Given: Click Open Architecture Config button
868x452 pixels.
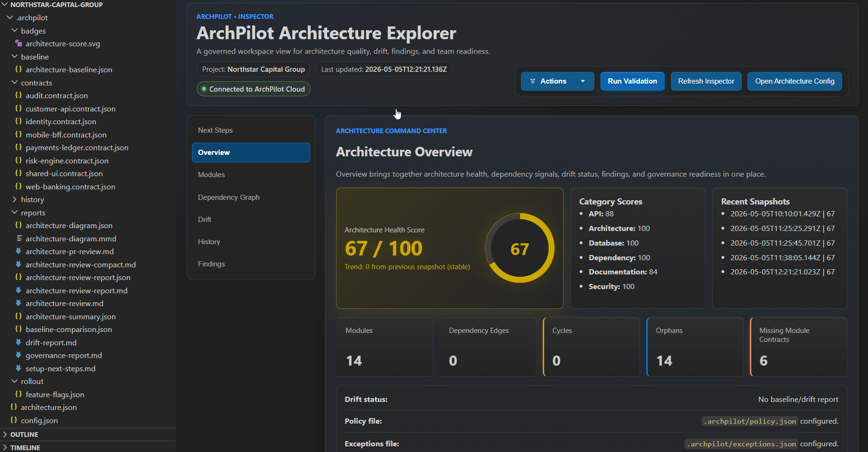Looking at the screenshot, I should pyautogui.click(x=795, y=81).
